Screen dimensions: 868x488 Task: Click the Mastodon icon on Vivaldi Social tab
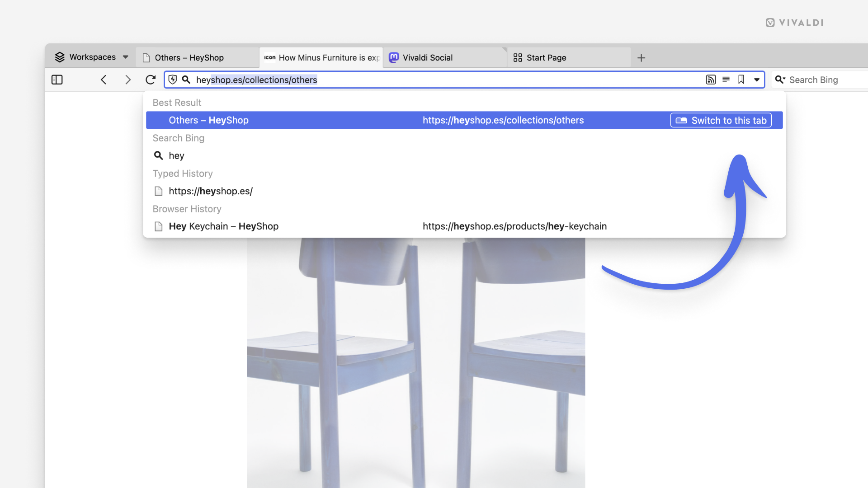pos(393,56)
